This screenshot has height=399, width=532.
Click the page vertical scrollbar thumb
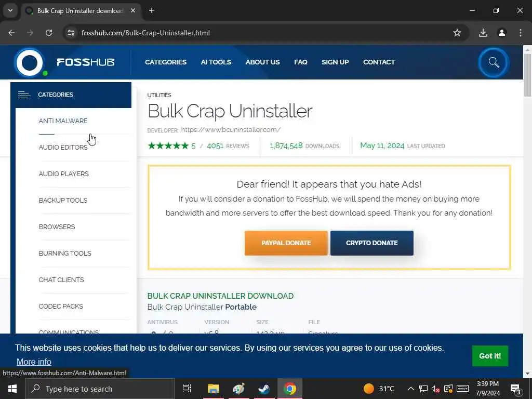point(528,75)
